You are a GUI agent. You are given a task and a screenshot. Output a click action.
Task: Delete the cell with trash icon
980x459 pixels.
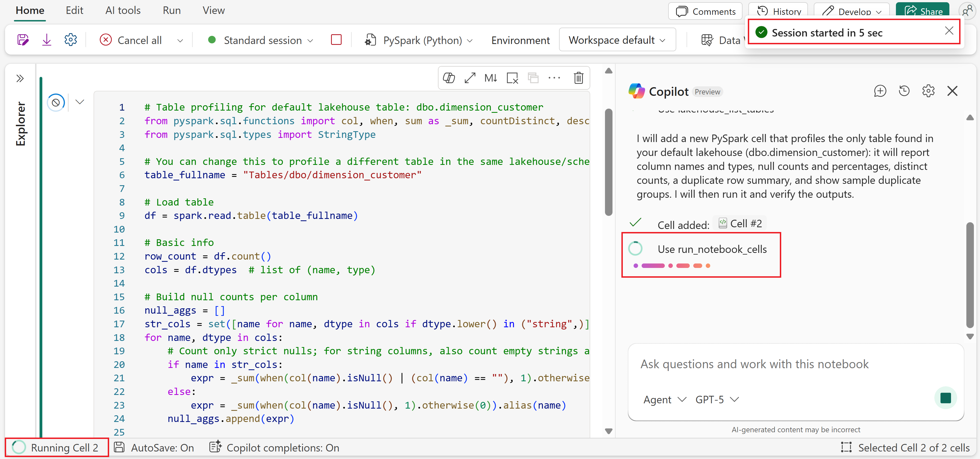pos(578,78)
